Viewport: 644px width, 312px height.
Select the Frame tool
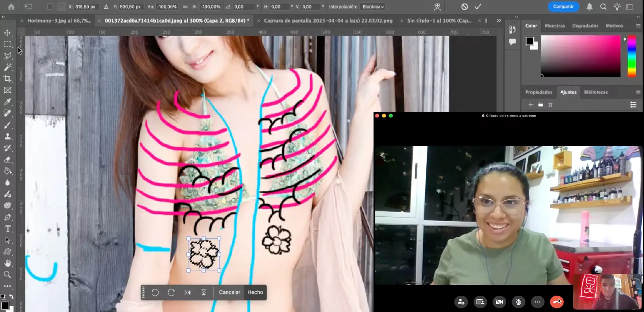[7, 91]
